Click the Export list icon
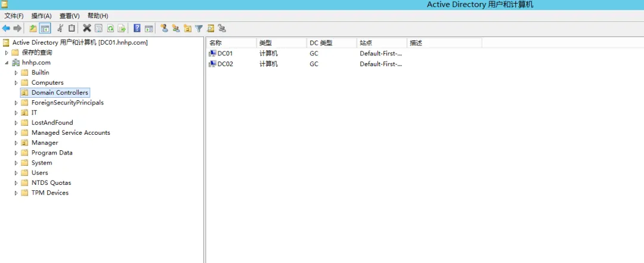Viewport: 644px width, 263px height. point(122,29)
